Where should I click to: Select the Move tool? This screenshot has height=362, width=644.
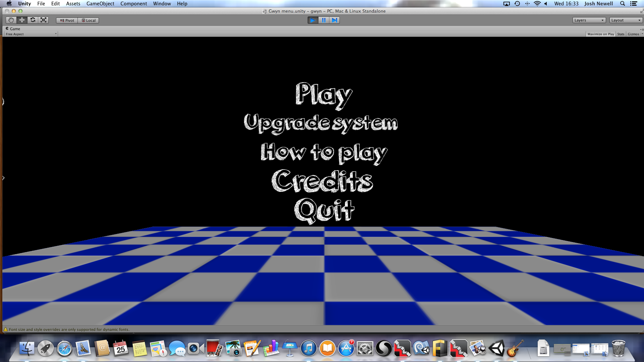[x=22, y=20]
